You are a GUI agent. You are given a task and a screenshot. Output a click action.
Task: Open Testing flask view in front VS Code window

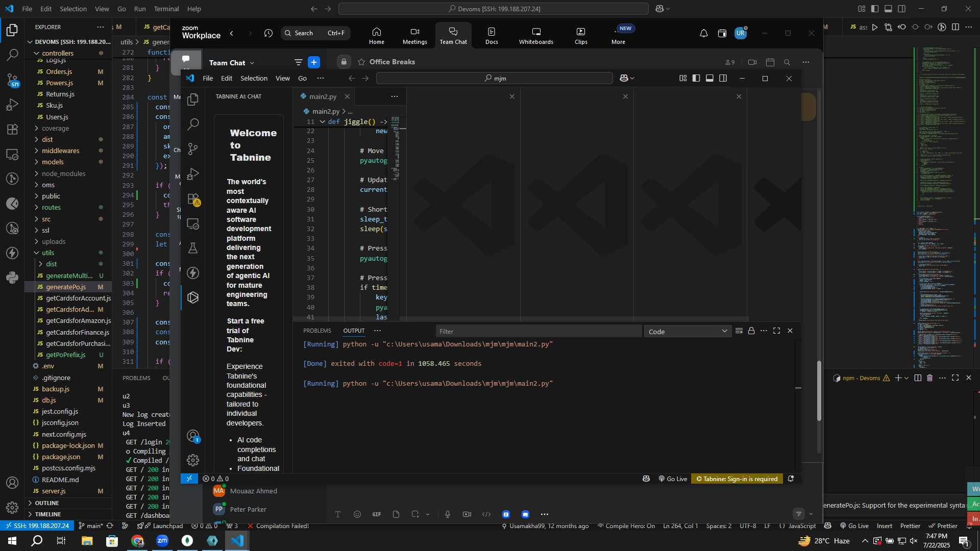tap(193, 248)
